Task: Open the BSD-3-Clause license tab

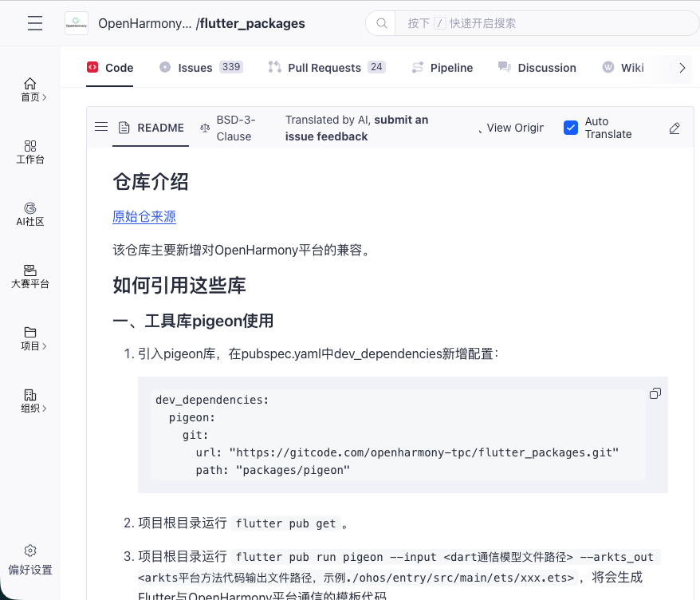Action: (x=229, y=128)
